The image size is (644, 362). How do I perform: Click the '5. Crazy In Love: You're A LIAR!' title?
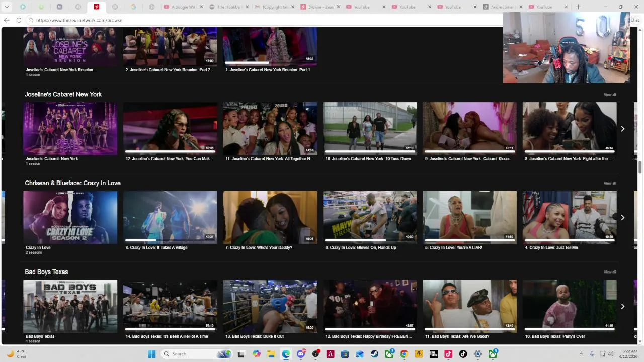click(453, 248)
